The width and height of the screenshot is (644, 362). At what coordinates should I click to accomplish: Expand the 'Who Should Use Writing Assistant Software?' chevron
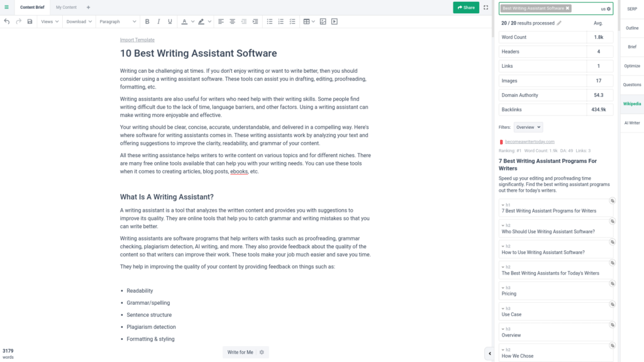pyautogui.click(x=502, y=226)
